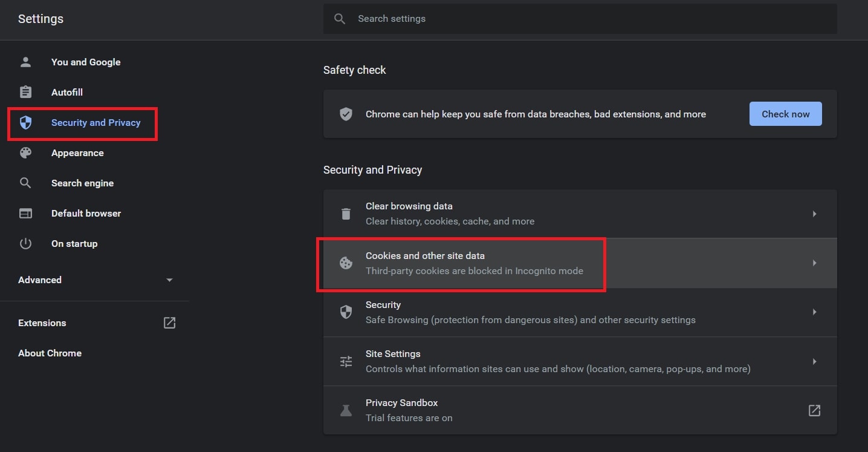The height and width of the screenshot is (452, 868).
Task: Expand the Advanced section arrow
Action: (x=169, y=280)
